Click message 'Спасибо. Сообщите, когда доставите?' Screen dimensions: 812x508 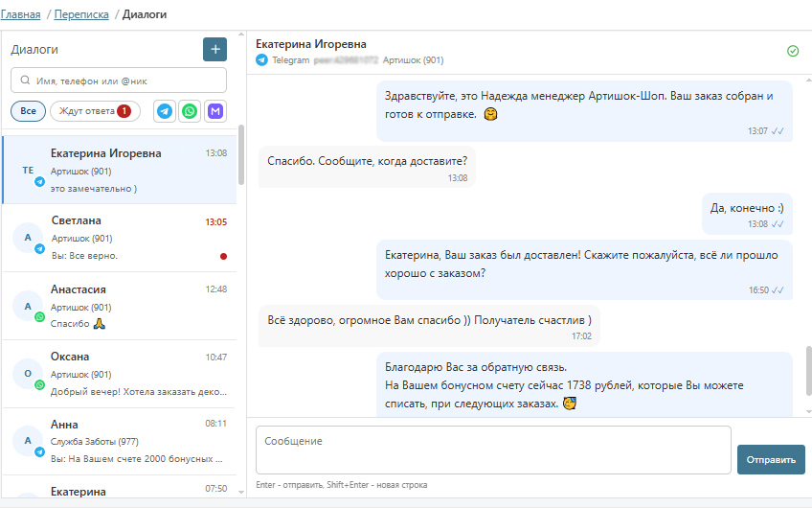tap(367, 167)
